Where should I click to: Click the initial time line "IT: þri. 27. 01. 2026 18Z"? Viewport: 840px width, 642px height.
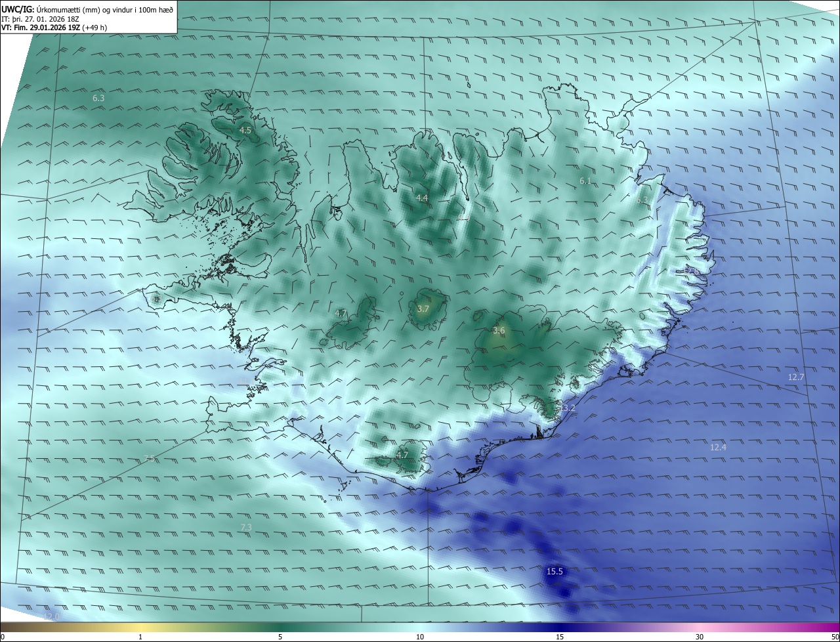(x=40, y=19)
